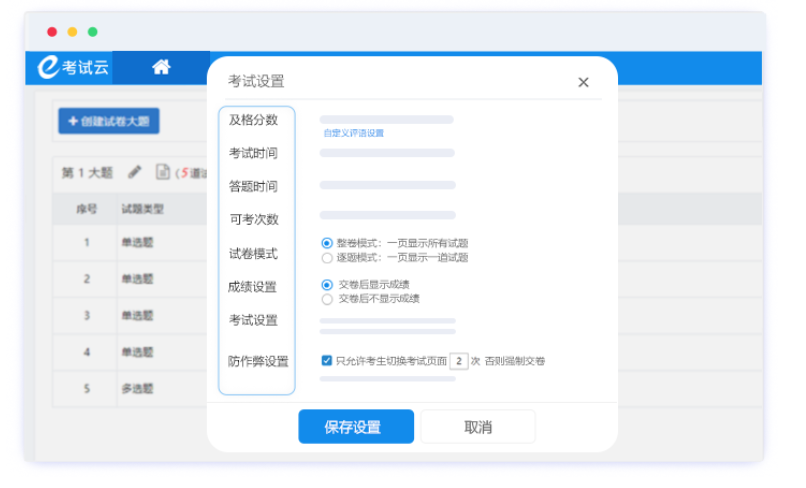Click the home icon in top bar

point(161,68)
